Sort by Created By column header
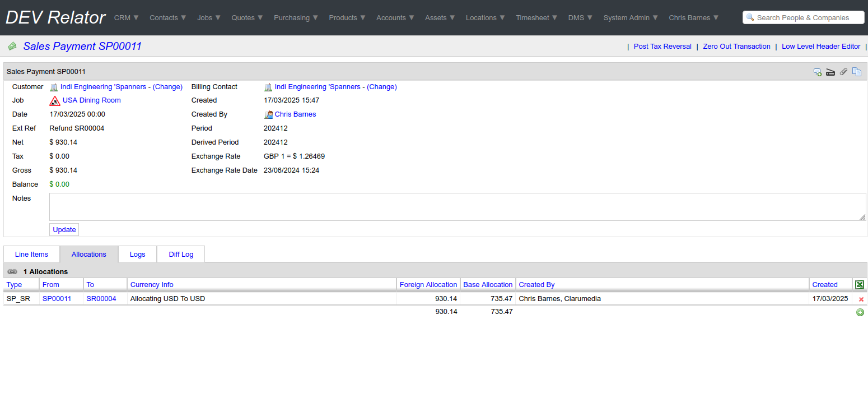The height and width of the screenshot is (393, 868). 536,285
